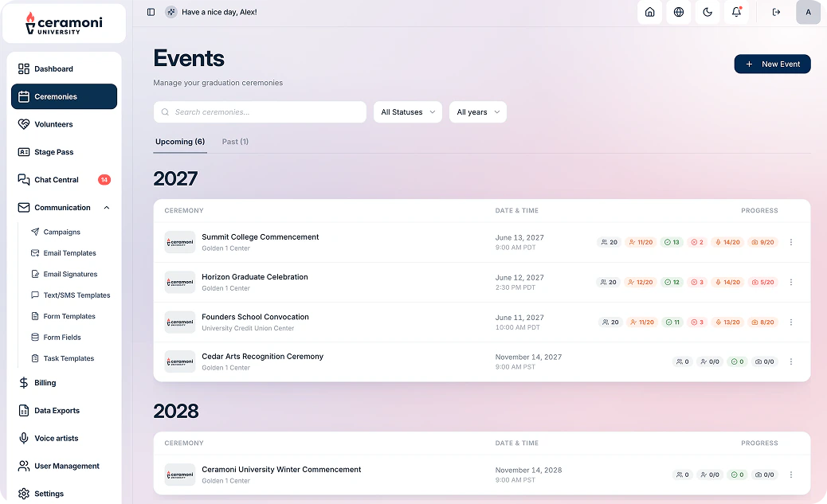827x504 pixels.
Task: Click Founders School red 3 badge
Action: tap(697, 322)
